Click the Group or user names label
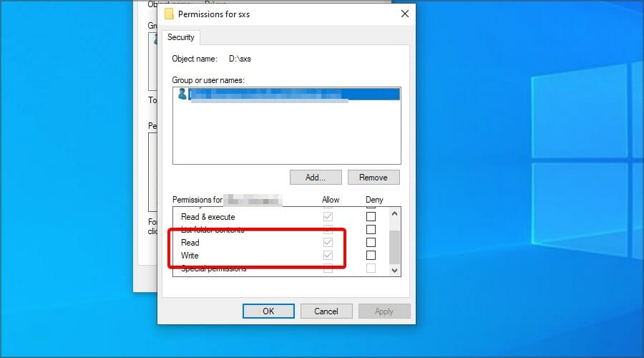 208,80
